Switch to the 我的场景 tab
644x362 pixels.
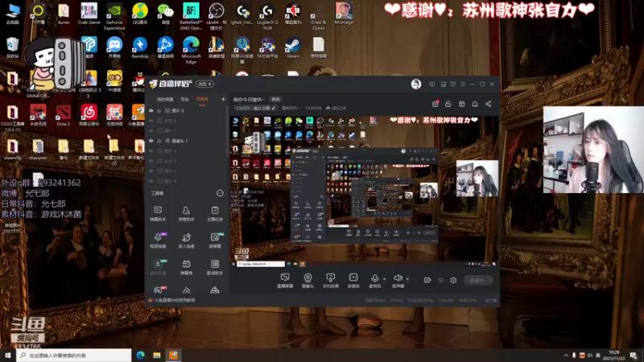point(165,99)
